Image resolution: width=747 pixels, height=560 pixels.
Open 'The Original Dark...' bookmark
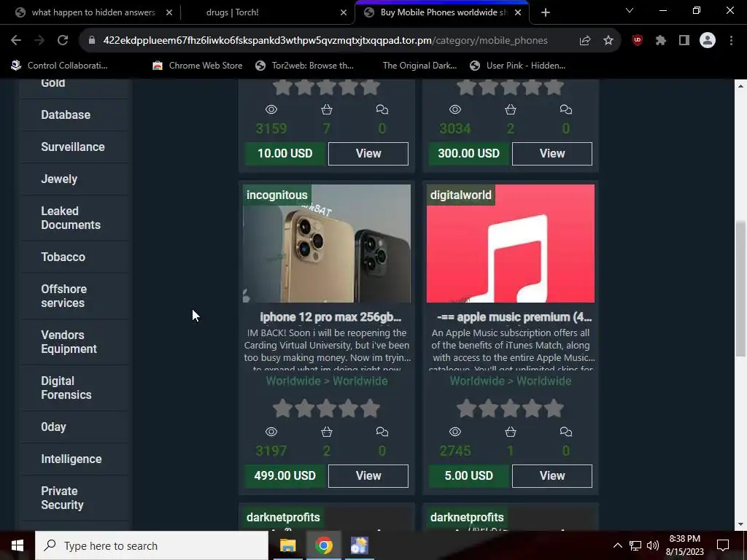419,66
